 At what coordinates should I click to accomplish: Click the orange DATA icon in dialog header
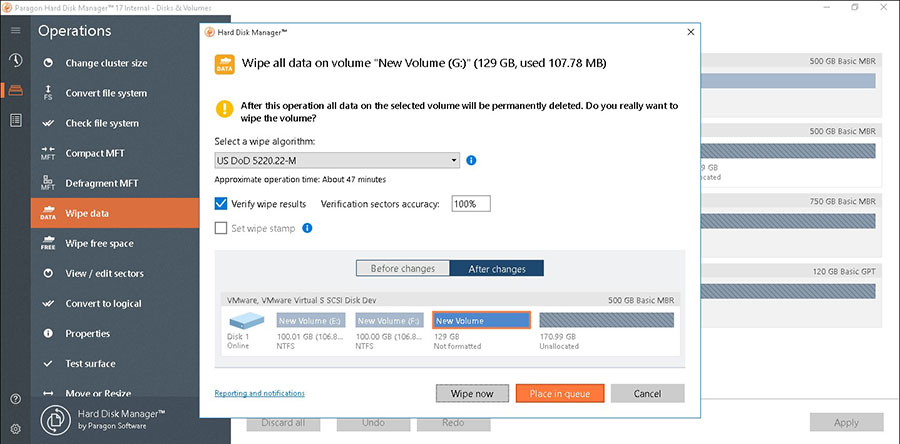tap(224, 64)
